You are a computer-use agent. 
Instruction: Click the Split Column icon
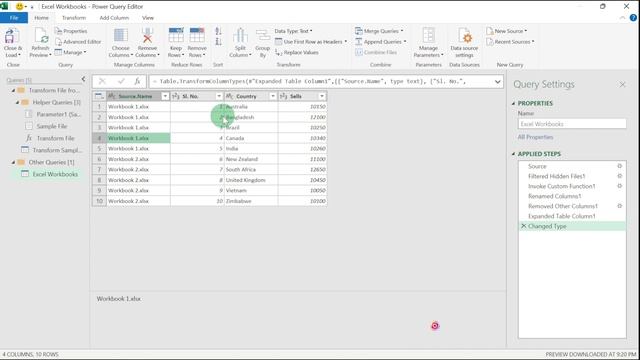click(240, 36)
